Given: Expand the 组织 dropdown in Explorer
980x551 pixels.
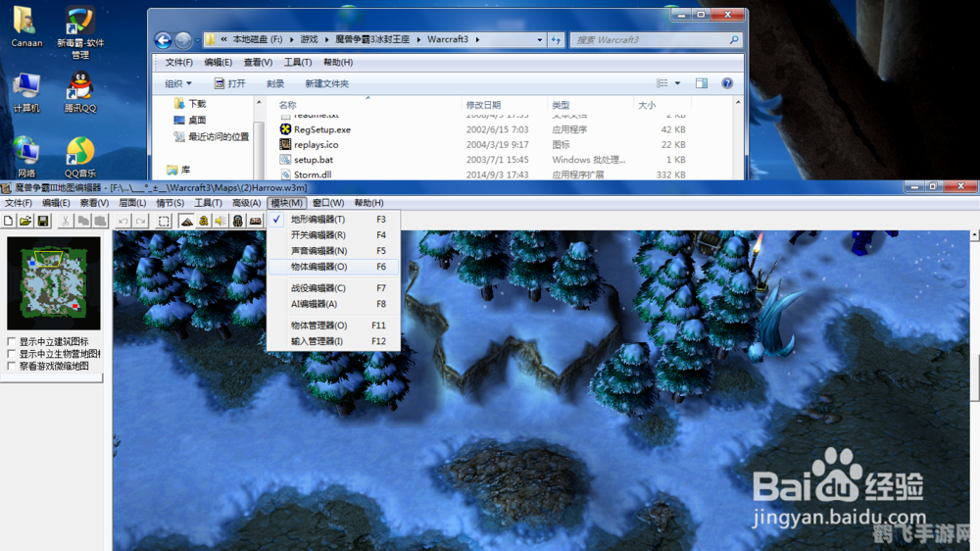Looking at the screenshot, I should (x=178, y=83).
